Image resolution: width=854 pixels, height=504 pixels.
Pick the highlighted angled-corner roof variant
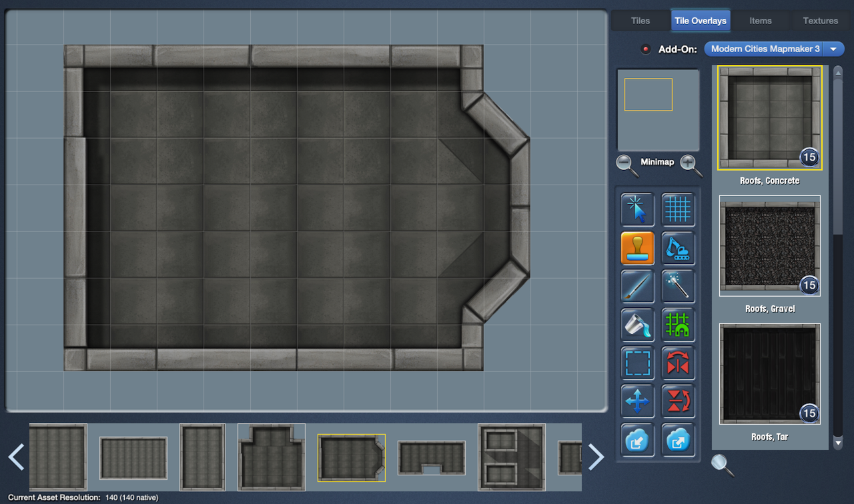tap(352, 457)
